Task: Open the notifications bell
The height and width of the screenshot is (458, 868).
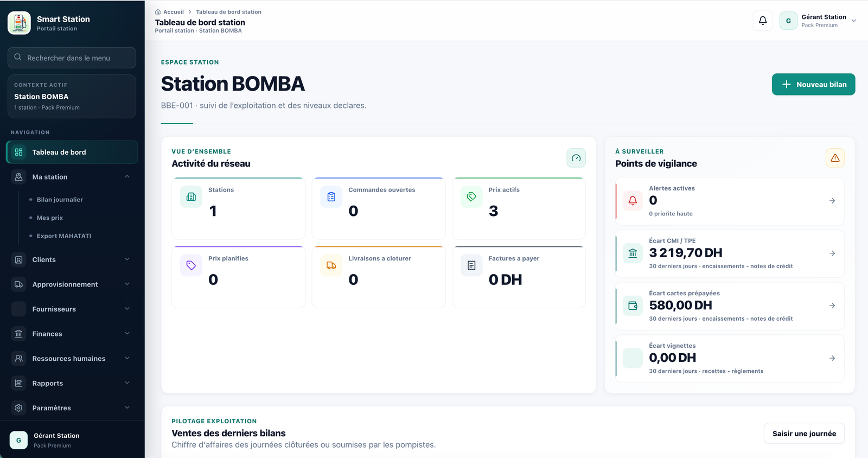Action: click(763, 21)
